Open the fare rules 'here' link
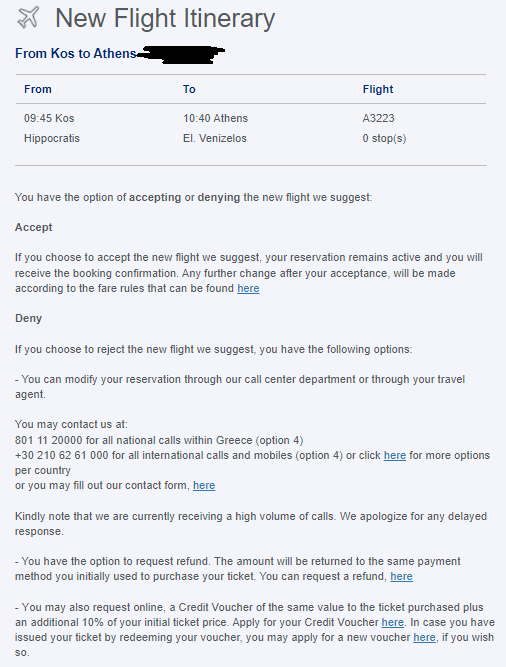 pos(248,288)
